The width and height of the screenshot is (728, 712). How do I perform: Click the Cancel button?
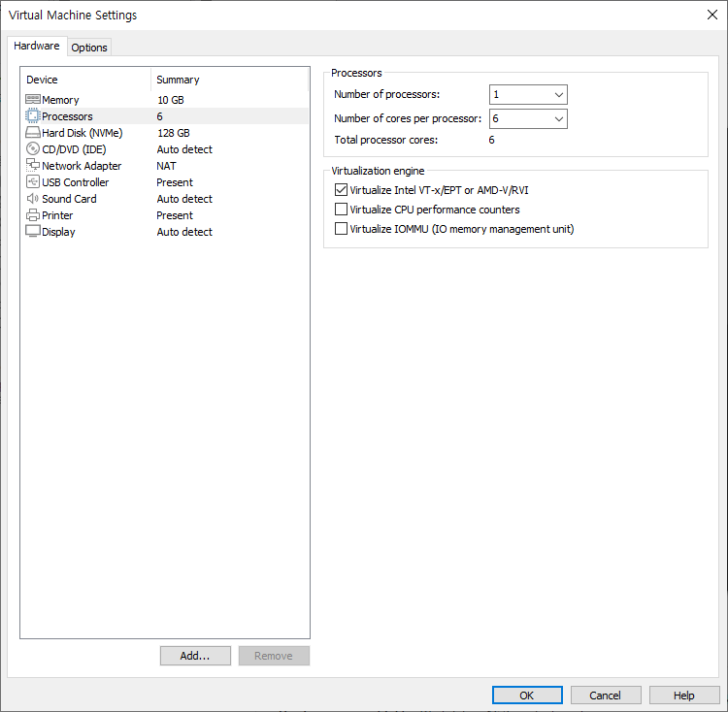click(x=606, y=696)
